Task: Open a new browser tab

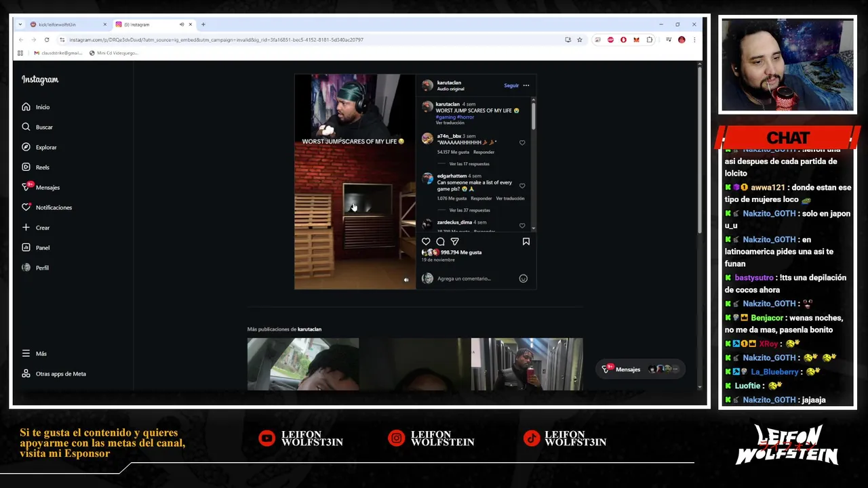Action: (x=203, y=24)
